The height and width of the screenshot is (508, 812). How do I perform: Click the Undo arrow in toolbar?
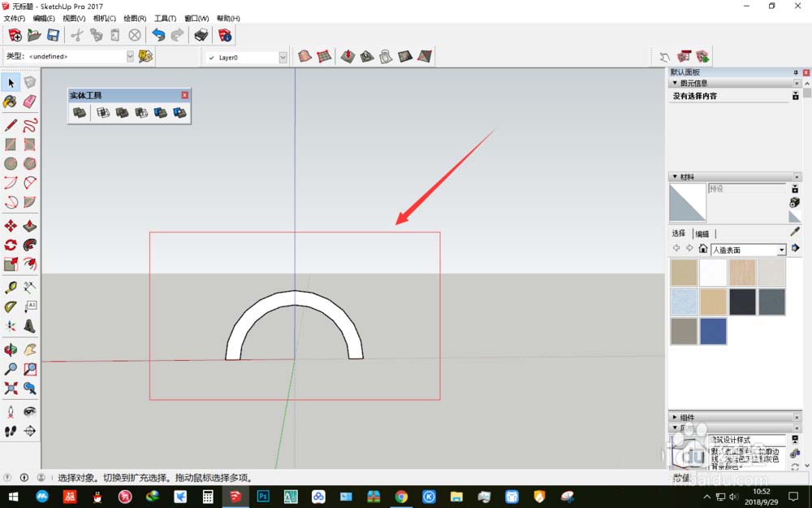tap(158, 35)
